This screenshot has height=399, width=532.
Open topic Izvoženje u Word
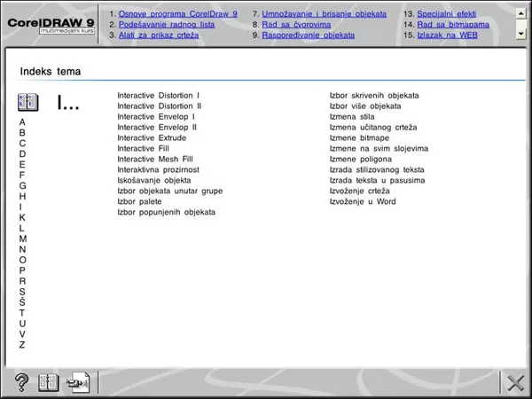[363, 201]
